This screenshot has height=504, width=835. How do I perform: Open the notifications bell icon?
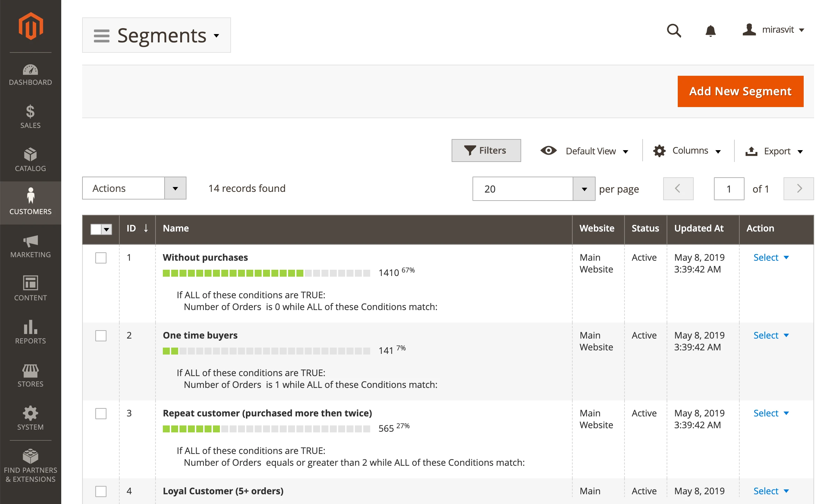[710, 31]
